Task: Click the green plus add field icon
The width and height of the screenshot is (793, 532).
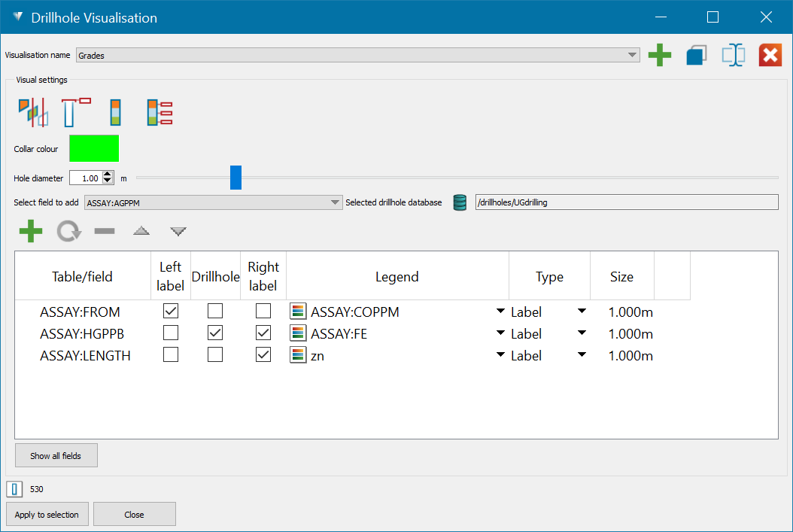Action: [x=30, y=231]
